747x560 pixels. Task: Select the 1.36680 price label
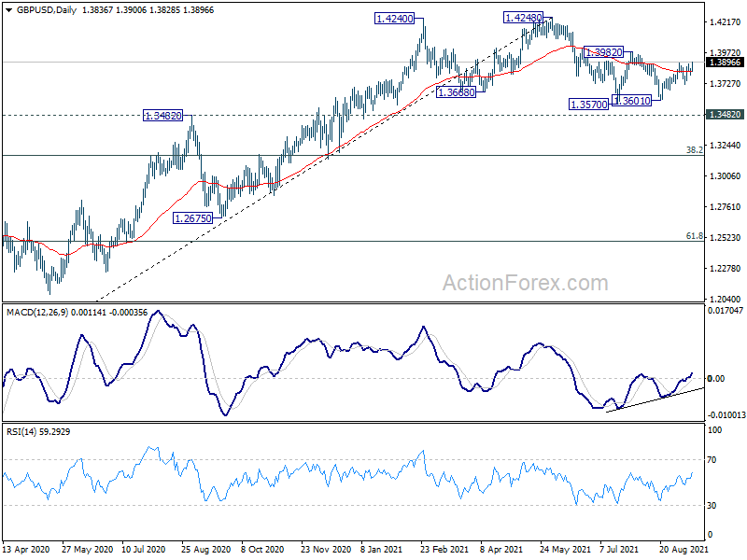pos(457,92)
